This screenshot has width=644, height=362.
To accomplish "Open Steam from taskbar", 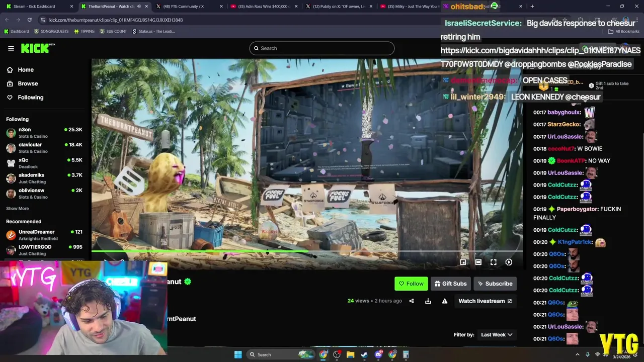I will (364, 354).
